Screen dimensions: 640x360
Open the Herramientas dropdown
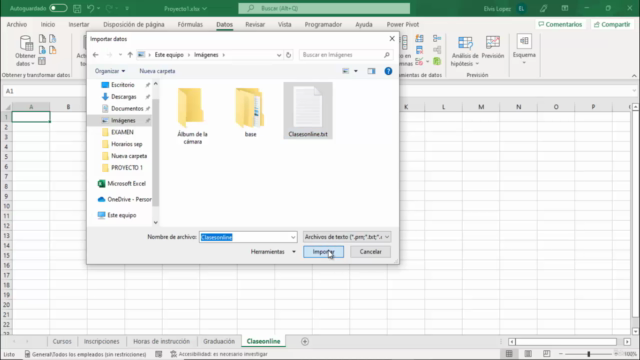[273, 252]
